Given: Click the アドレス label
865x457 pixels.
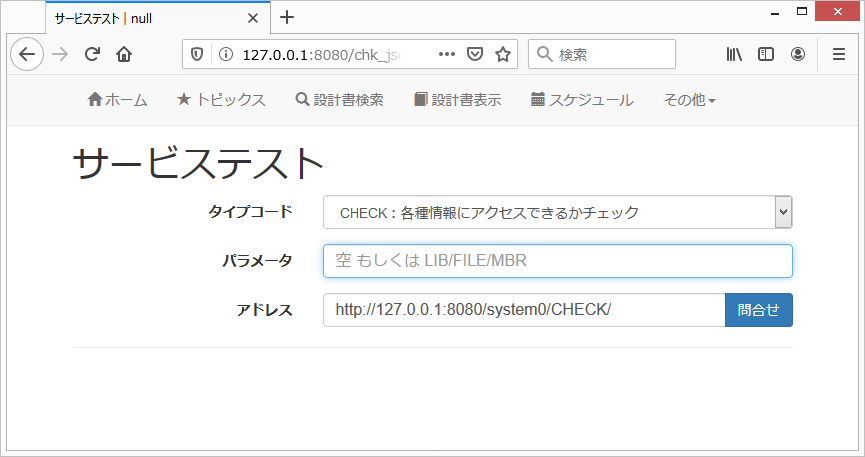Looking at the screenshot, I should [265, 310].
